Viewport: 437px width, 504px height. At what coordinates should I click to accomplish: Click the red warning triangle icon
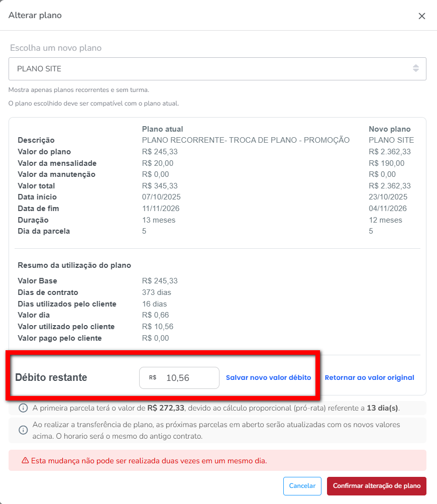pos(25,460)
